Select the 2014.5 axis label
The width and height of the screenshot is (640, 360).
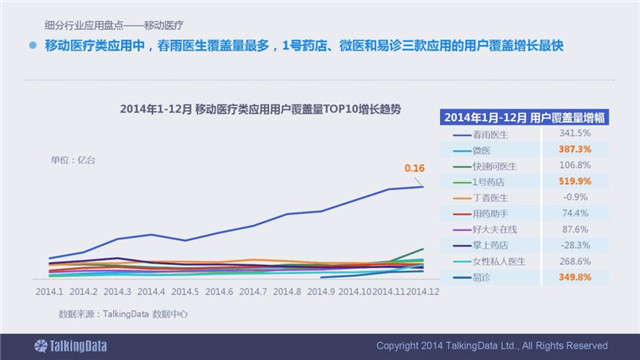[185, 292]
